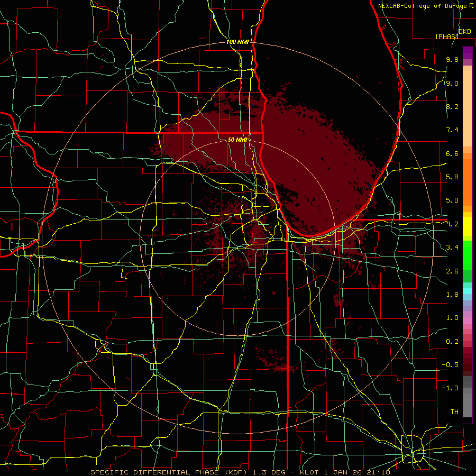Click the 1.8 scale value
The image size is (476, 476).
[x=452, y=295]
